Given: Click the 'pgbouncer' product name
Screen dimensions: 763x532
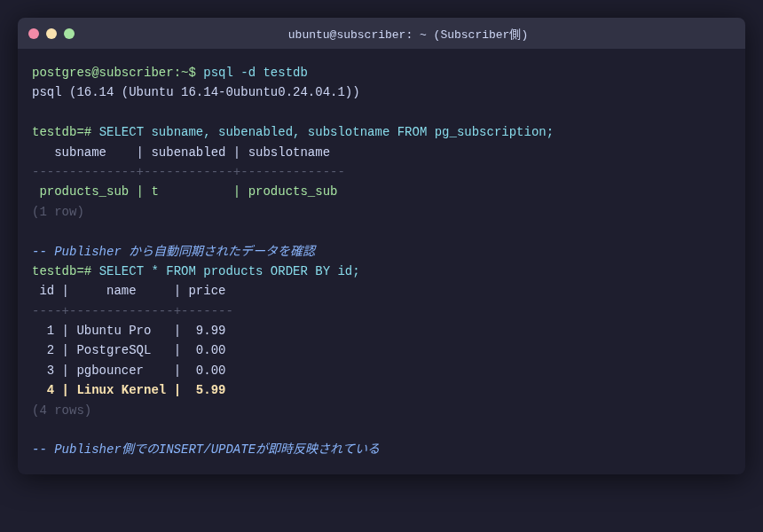Looking at the screenshot, I should pyautogui.click(x=110, y=371).
